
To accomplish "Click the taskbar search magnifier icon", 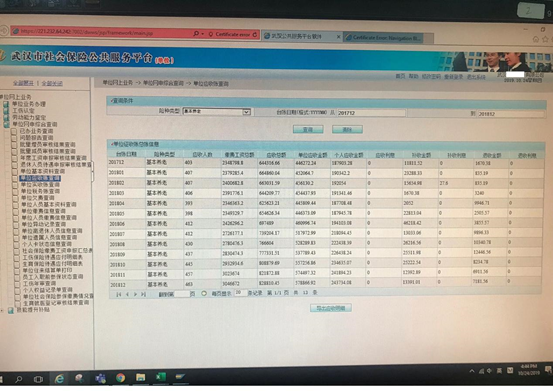I will tap(18, 379).
